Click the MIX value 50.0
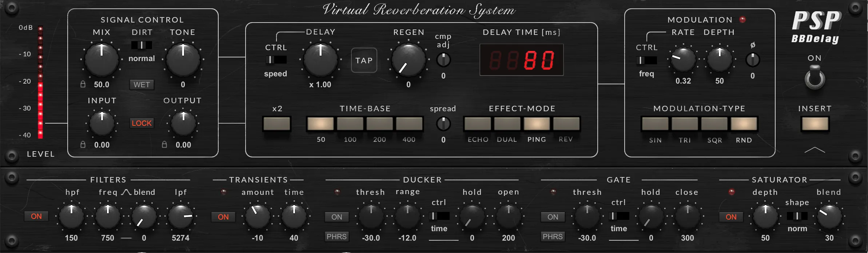 click(101, 85)
